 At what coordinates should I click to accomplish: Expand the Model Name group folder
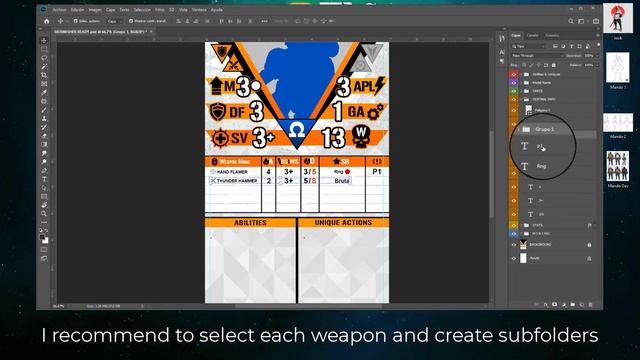click(x=521, y=82)
